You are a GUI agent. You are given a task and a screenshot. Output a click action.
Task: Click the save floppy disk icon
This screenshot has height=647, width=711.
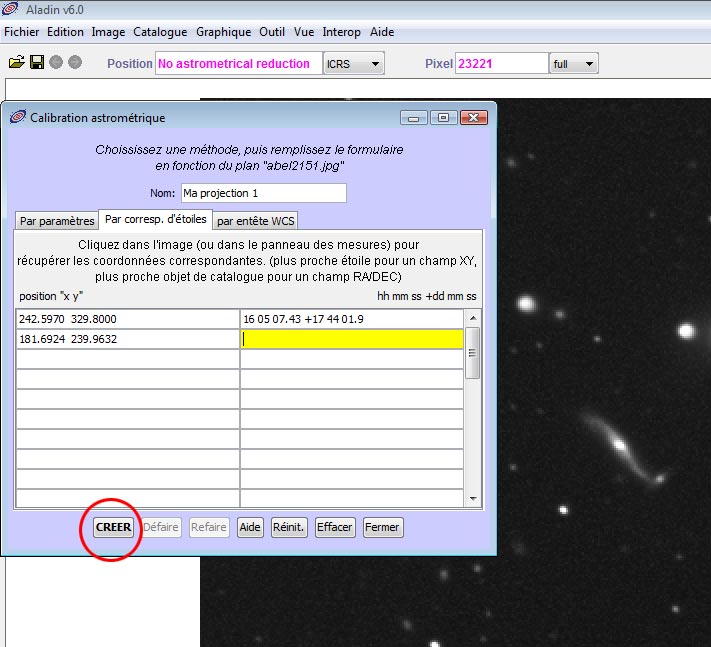coord(37,62)
